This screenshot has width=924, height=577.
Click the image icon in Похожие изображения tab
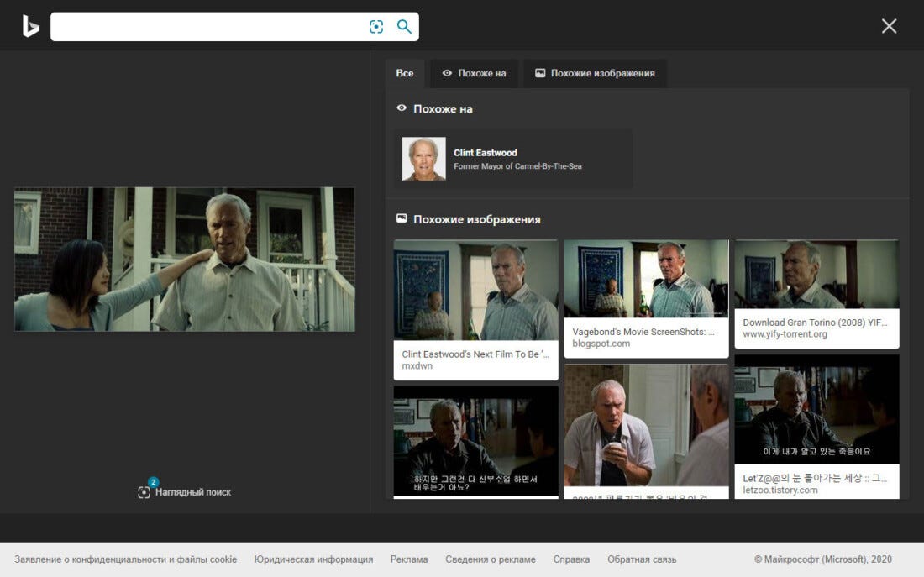[540, 73]
